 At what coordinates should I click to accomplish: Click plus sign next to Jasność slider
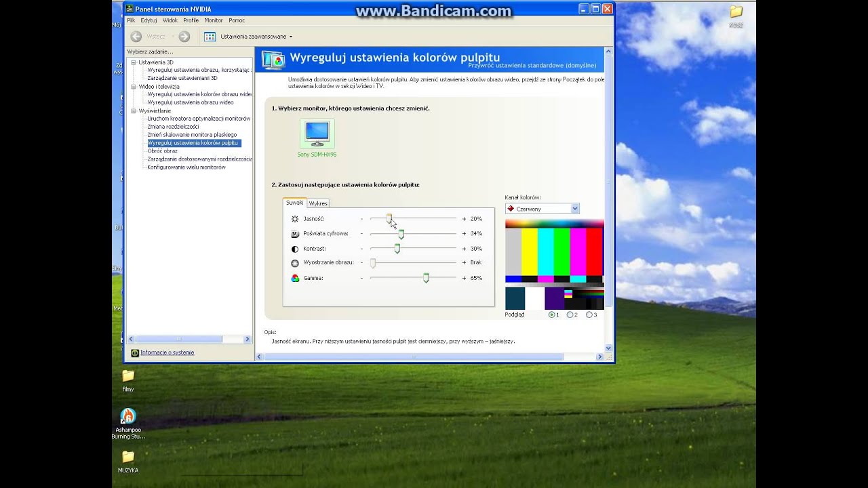point(464,219)
